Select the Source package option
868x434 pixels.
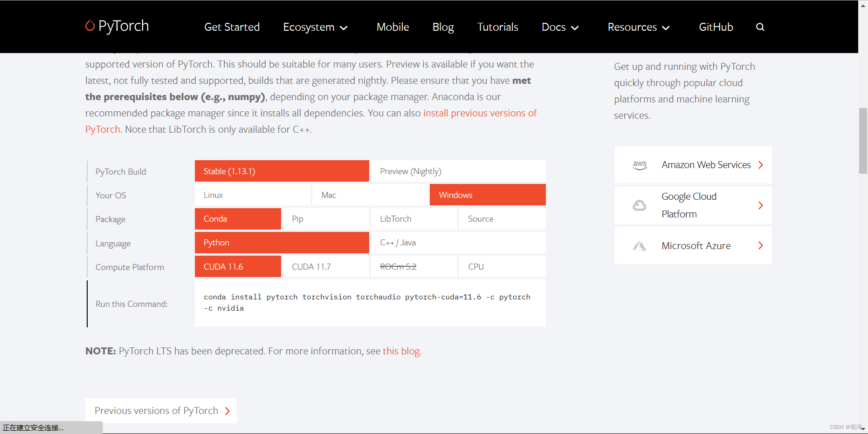503,219
